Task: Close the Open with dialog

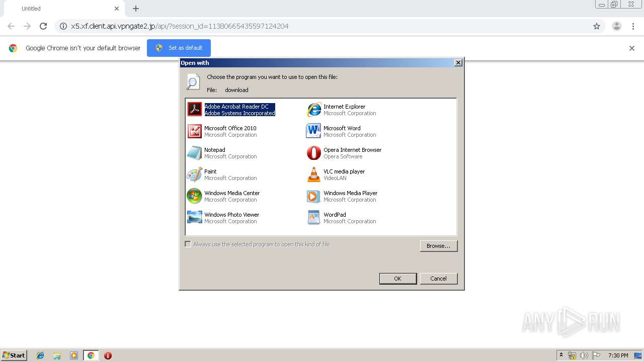Action: pos(458,63)
